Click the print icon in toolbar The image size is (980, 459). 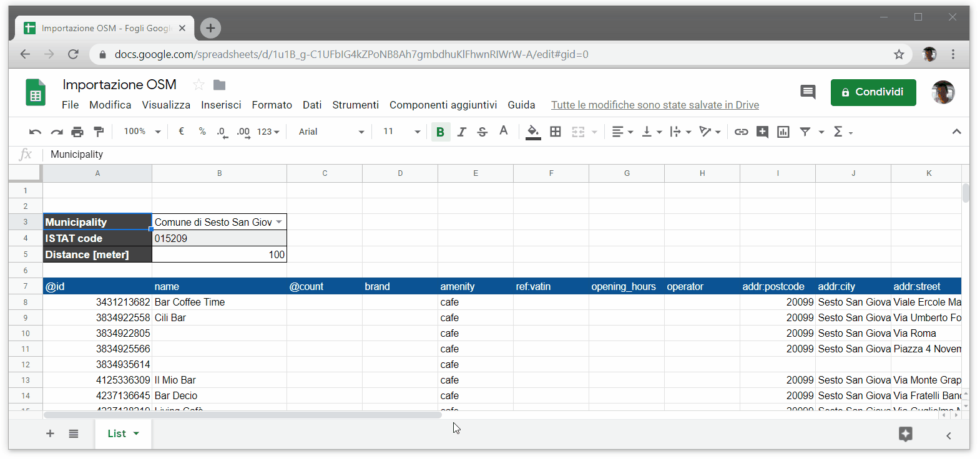77,132
